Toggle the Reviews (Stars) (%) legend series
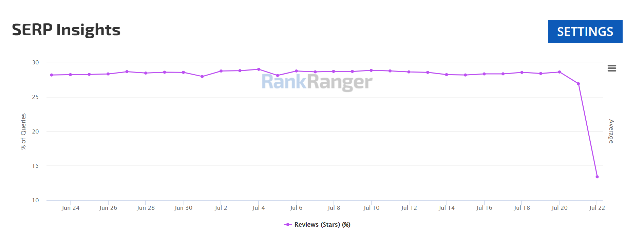Viewport: 644px width, 244px height. [322, 224]
